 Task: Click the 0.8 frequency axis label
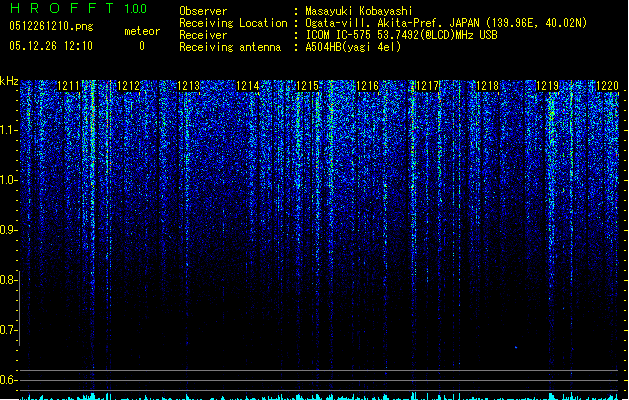[8, 280]
